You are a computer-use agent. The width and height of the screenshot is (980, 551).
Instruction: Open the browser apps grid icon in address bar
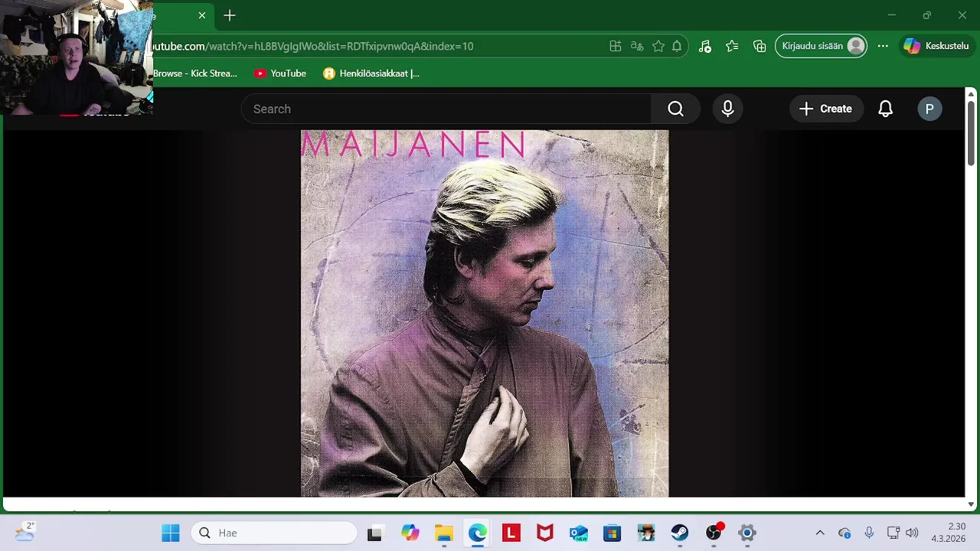coord(616,46)
